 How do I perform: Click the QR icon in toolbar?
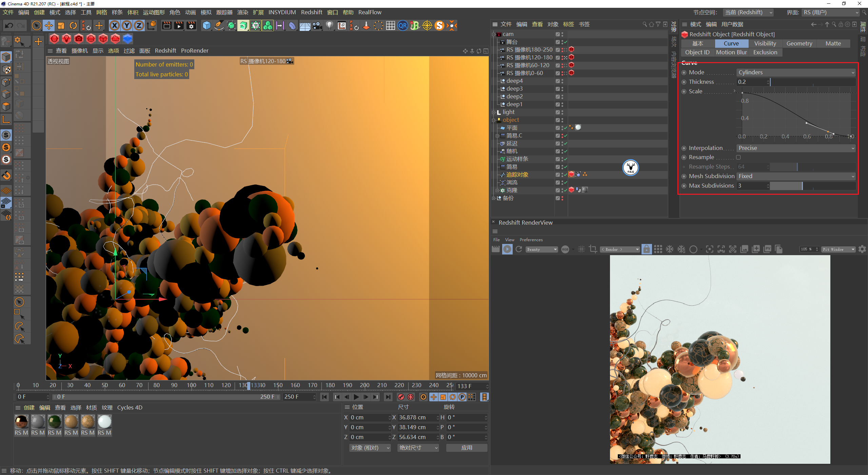403,25
